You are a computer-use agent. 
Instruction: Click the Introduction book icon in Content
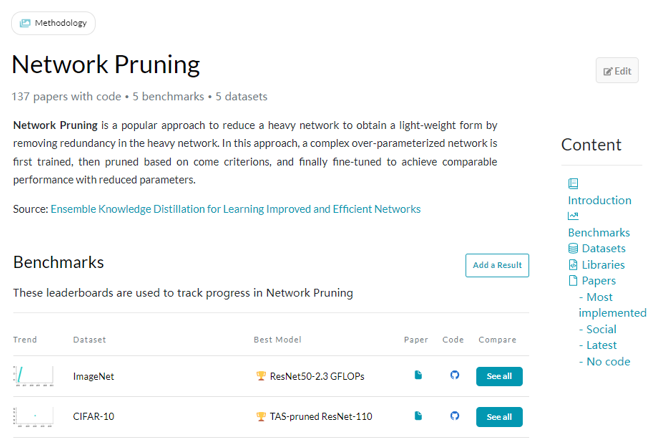point(573,184)
